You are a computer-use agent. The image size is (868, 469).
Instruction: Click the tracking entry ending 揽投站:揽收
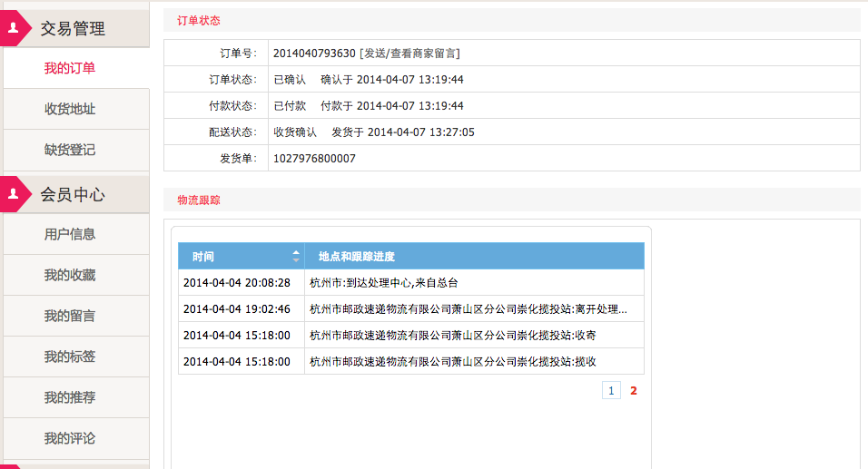click(x=453, y=362)
